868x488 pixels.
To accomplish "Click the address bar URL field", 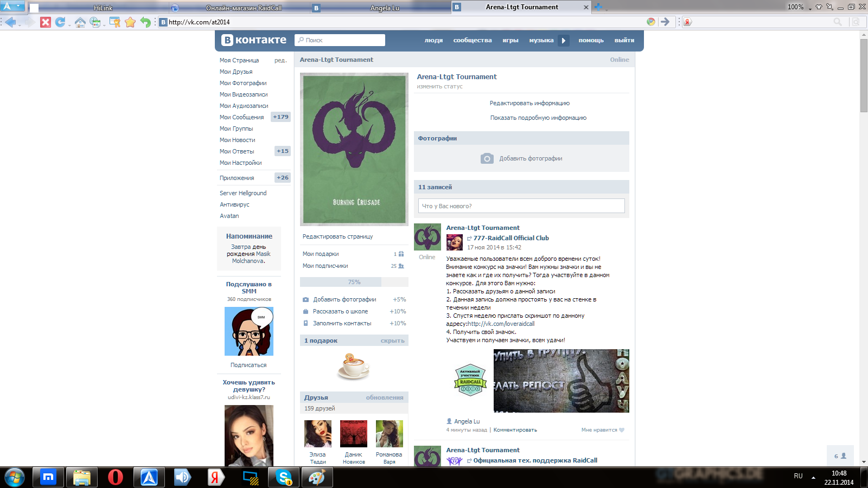I will pyautogui.click(x=401, y=22).
